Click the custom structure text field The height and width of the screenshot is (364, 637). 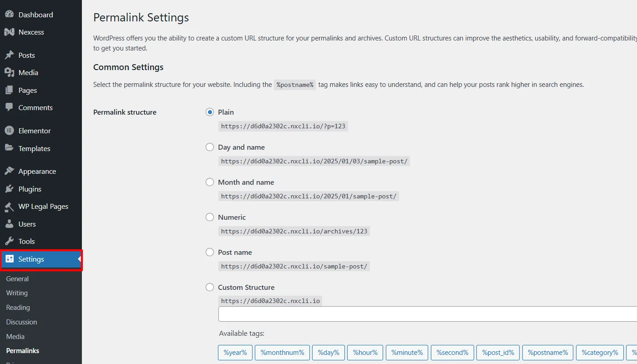pyautogui.click(x=428, y=314)
